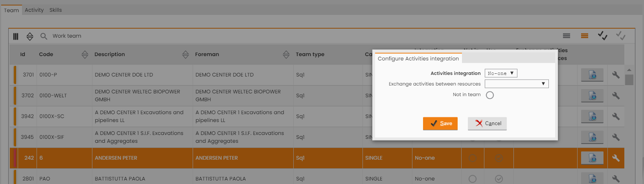This screenshot has height=184, width=644.
Task: Click the Cancel button
Action: 487,124
